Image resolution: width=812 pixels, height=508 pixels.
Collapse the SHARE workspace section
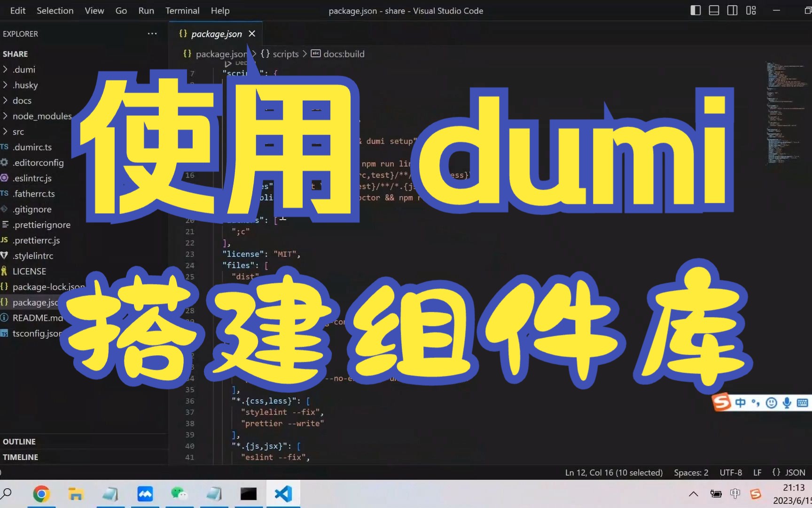coord(15,54)
